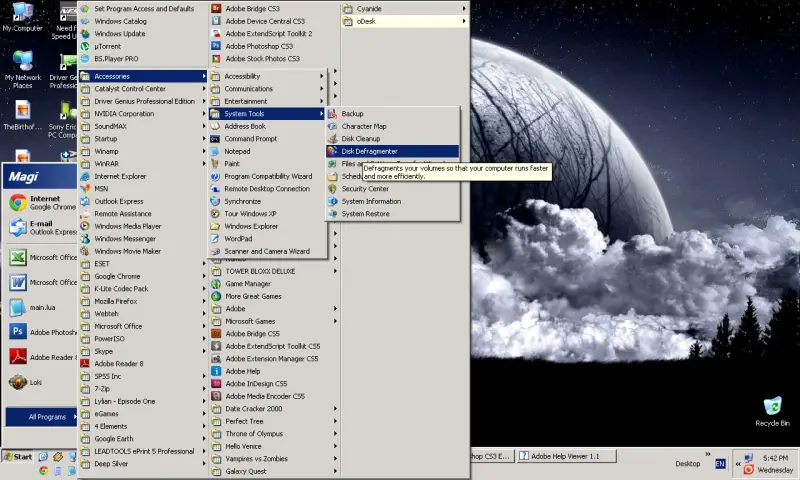
Task: Click the Adobe Reader 8 icon in programs list
Action: point(85,364)
